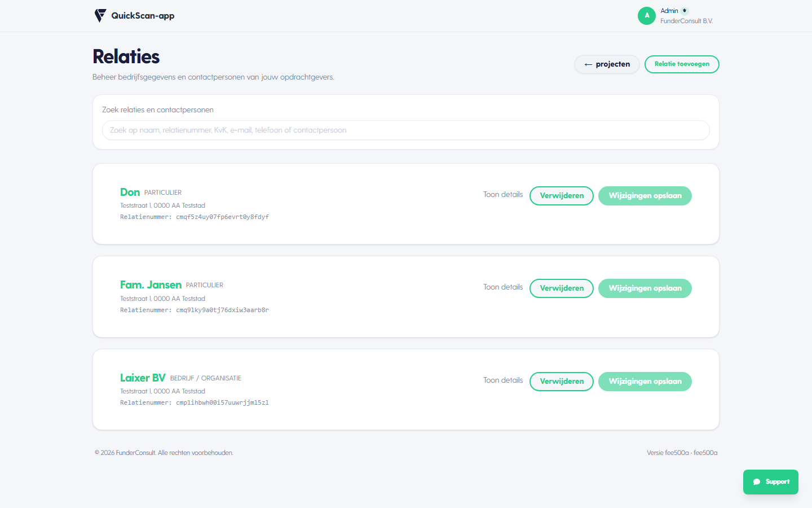Click the QuickScan-app logo icon
Viewport: 812px width, 508px height.
[x=100, y=16]
